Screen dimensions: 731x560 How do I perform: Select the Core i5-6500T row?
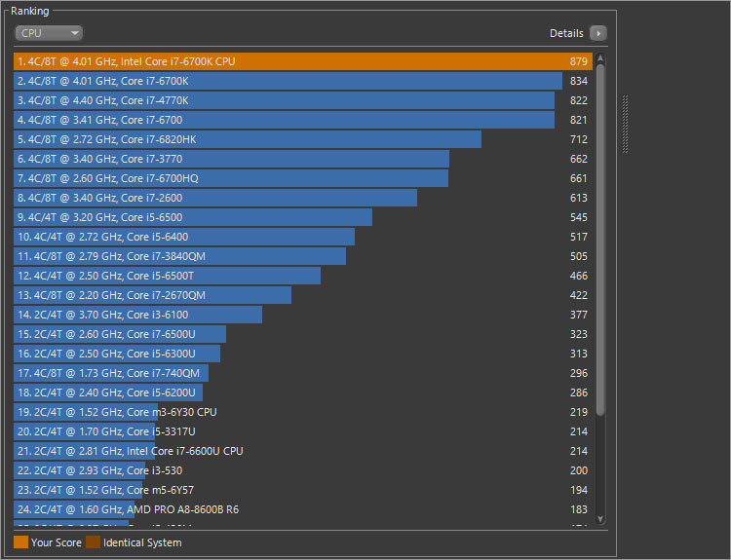303,276
